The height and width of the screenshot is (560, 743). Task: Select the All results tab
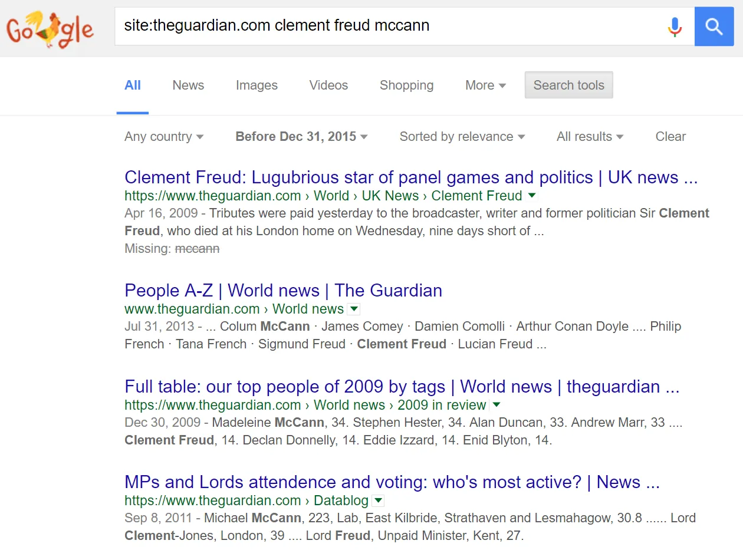133,85
